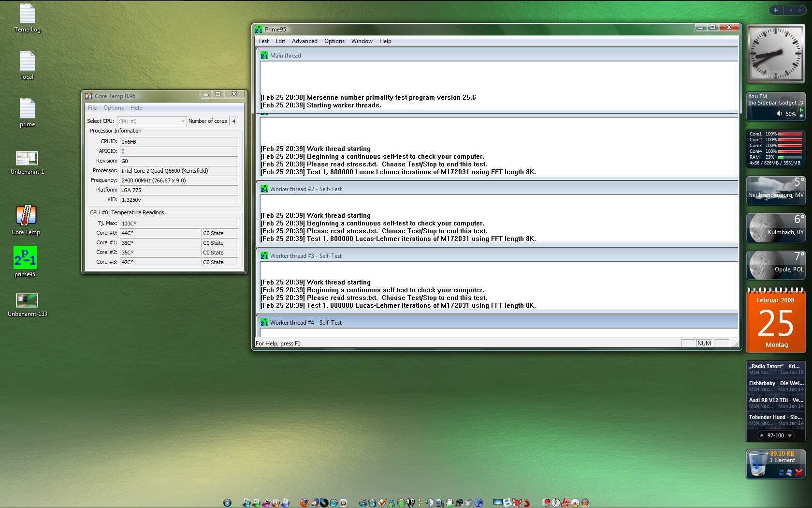Open the Window menu in Prime95

[x=362, y=41]
